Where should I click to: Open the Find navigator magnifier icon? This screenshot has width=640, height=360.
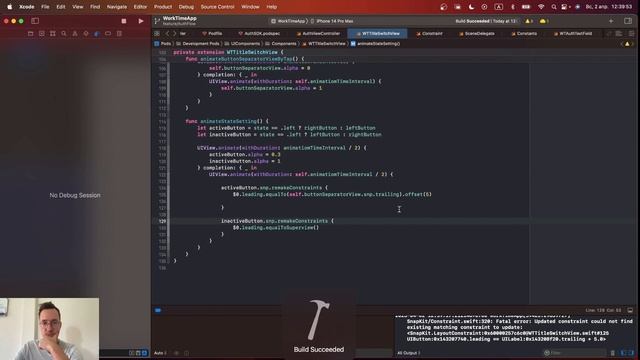click(x=64, y=33)
